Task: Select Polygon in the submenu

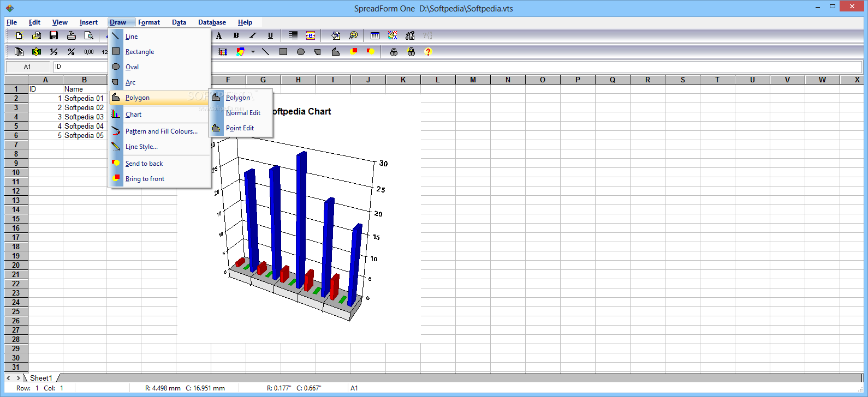Action: tap(241, 98)
